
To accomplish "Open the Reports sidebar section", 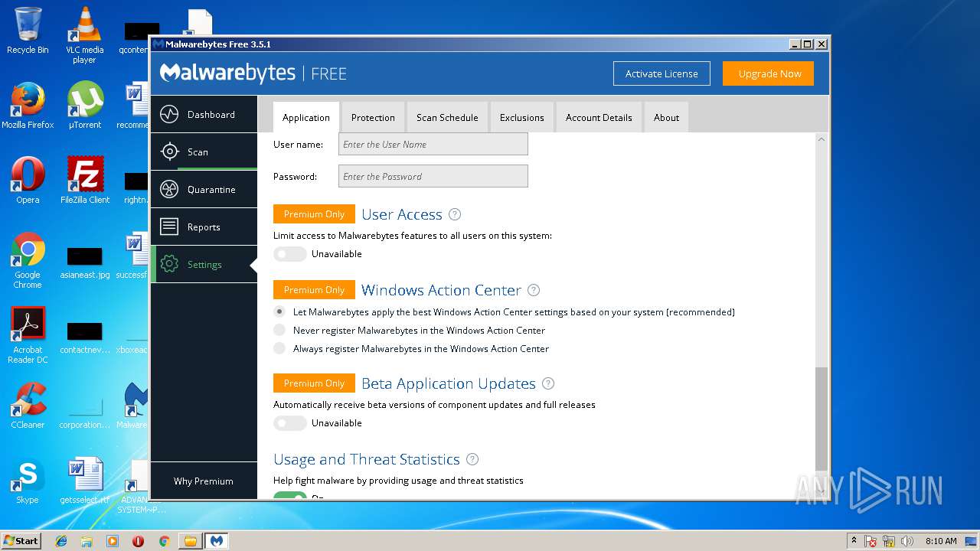I will tap(204, 227).
